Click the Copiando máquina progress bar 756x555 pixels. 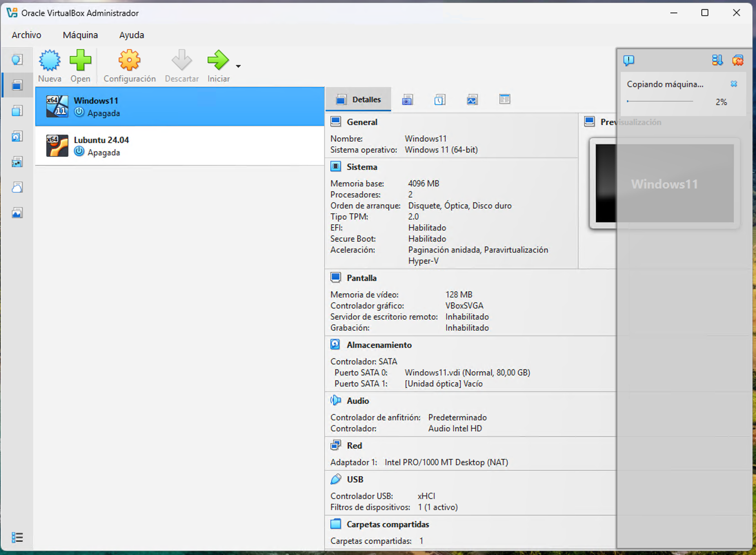coord(660,101)
